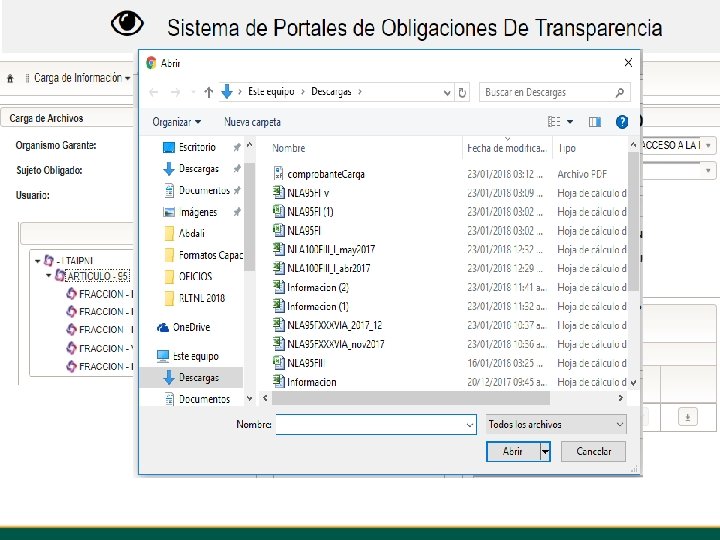This screenshot has width=720, height=540.
Task: Open the Carga de Información menu
Action: click(82, 78)
